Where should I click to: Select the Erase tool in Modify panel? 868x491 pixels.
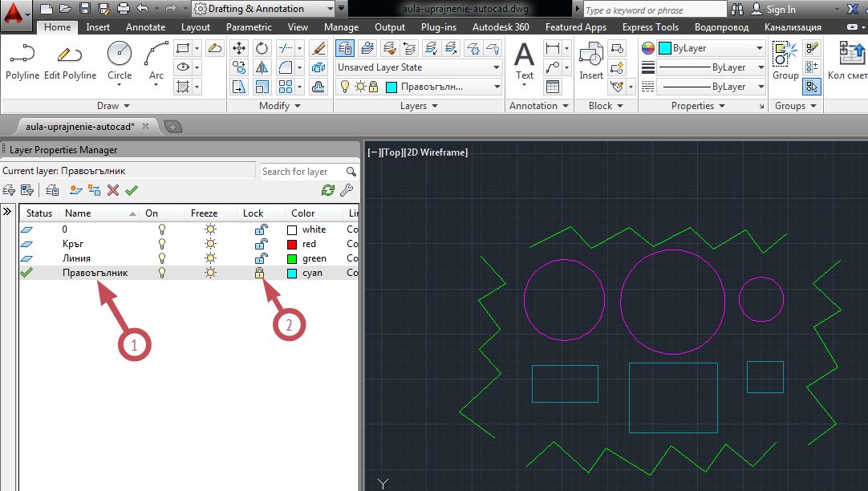(318, 48)
